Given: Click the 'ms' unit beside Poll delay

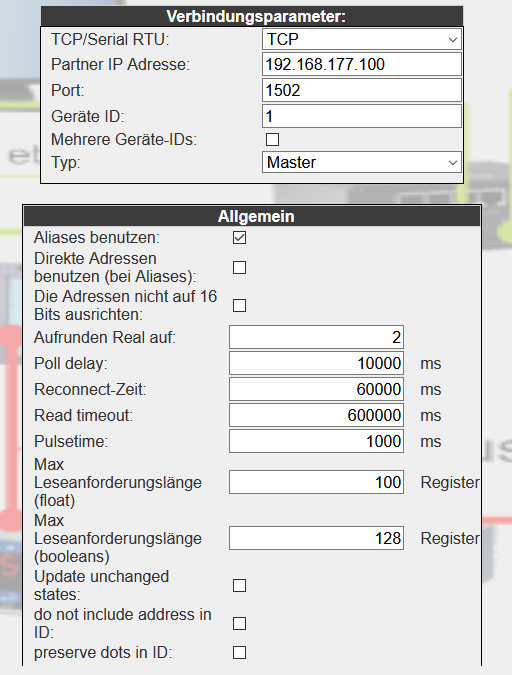Looking at the screenshot, I should pos(431,364).
